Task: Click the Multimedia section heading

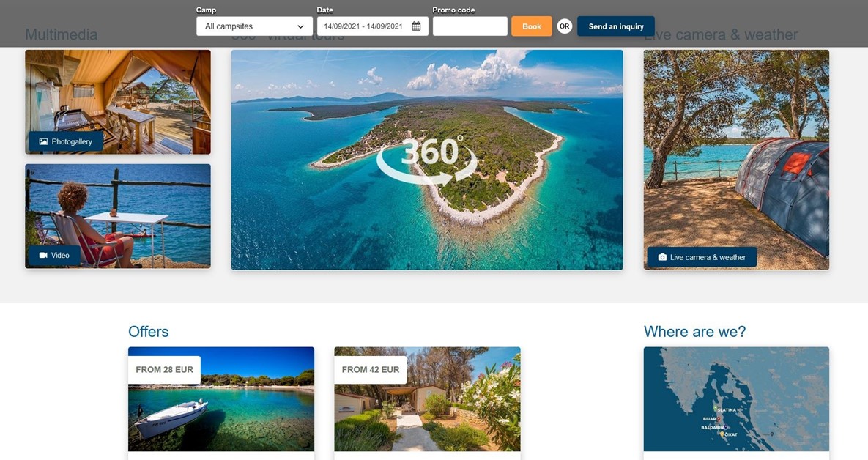Action: (61, 35)
